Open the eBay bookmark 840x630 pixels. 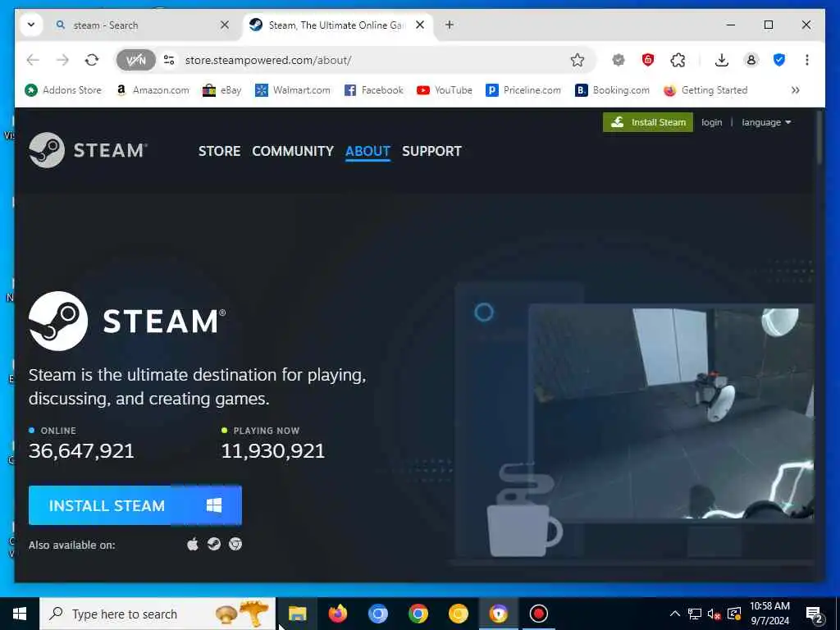coord(221,90)
